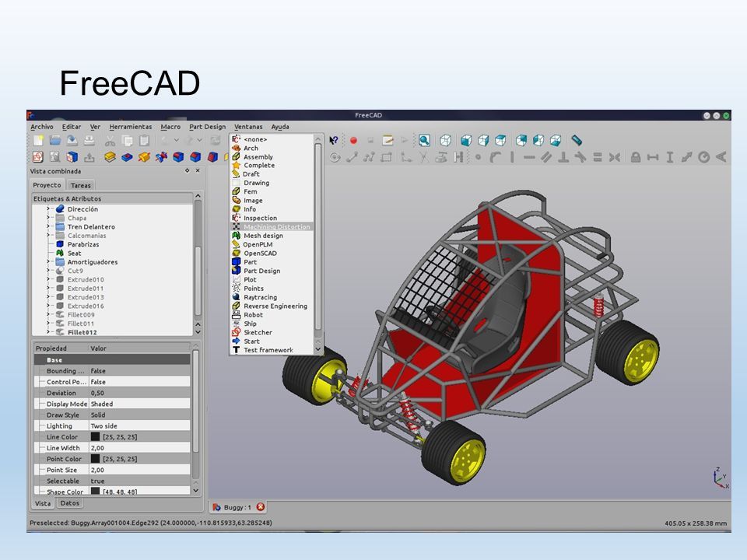The image size is (747, 560).
Task: Expand the Base property group header
Action: pyautogui.click(x=112, y=360)
